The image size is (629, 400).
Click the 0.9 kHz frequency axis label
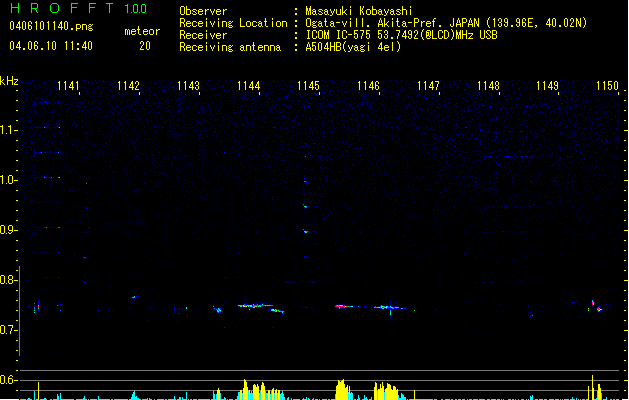(x=9, y=230)
